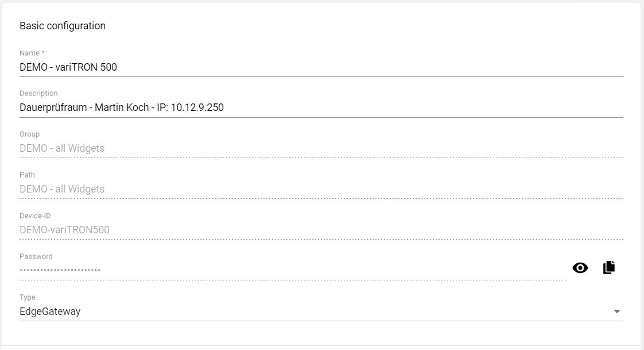Click the disabled Path field value
This screenshot has height=350, width=644.
point(62,189)
